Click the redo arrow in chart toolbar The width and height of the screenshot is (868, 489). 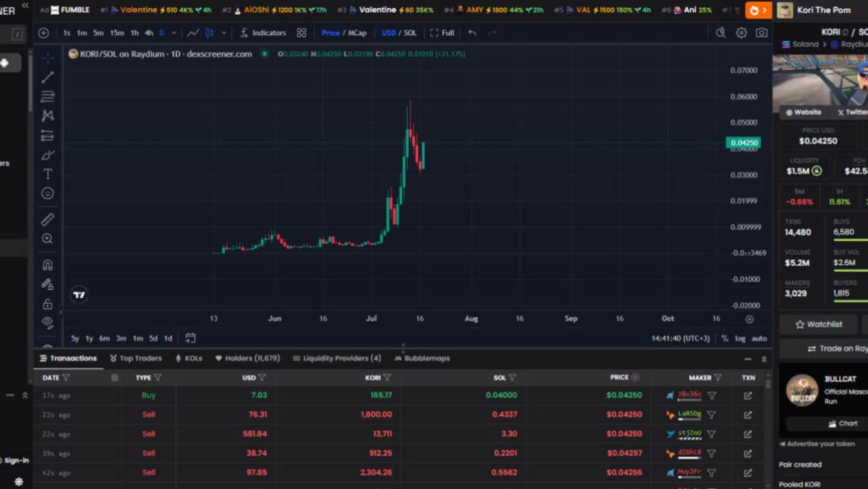492,33
